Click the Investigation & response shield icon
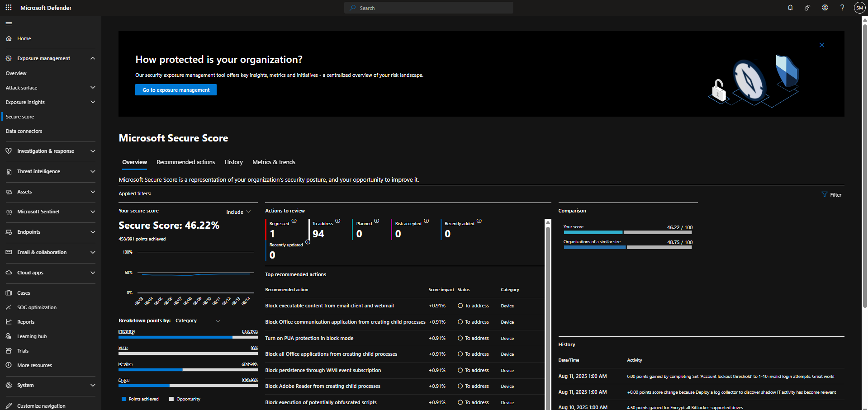Image resolution: width=868 pixels, height=410 pixels. tap(9, 151)
